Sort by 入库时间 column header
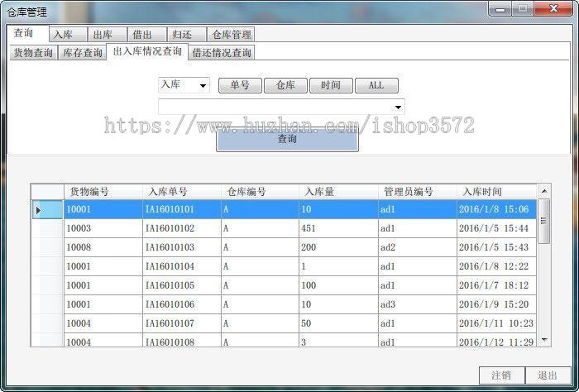Screen dimensions: 579x392 [496, 192]
